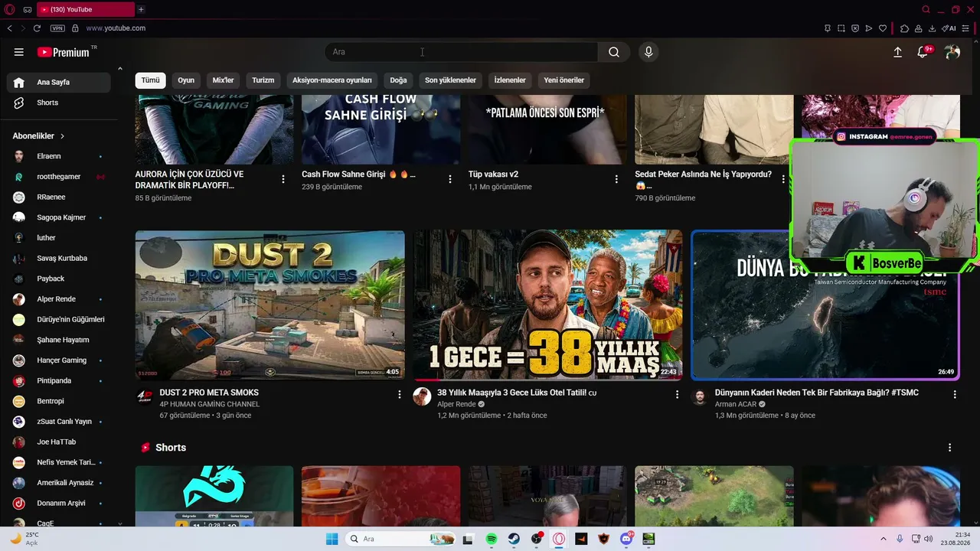The image size is (980, 551).
Task: Open Steam from the taskbar
Action: [514, 539]
